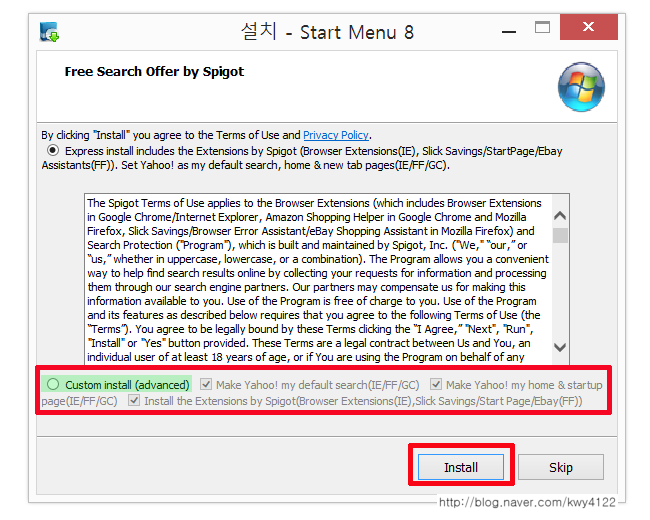Toggle Make Yahoo! my default search checkbox
The image size is (650, 520).
click(206, 384)
